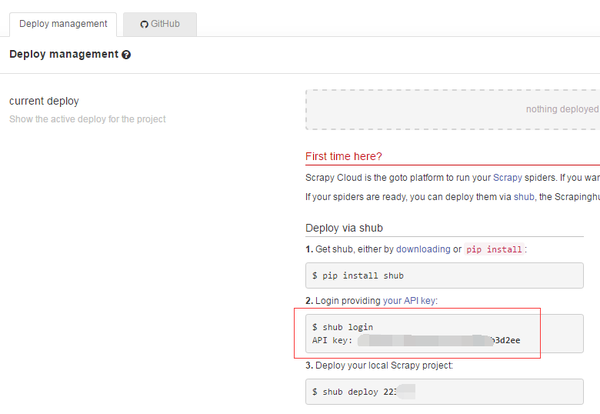
Task: Click 'Show the active deploy for the project' text
Action: click(x=87, y=119)
